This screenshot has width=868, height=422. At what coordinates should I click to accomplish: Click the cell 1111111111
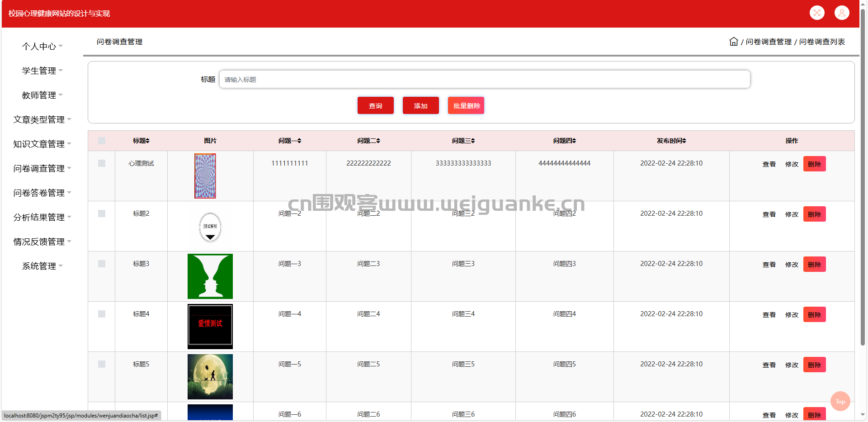click(290, 163)
